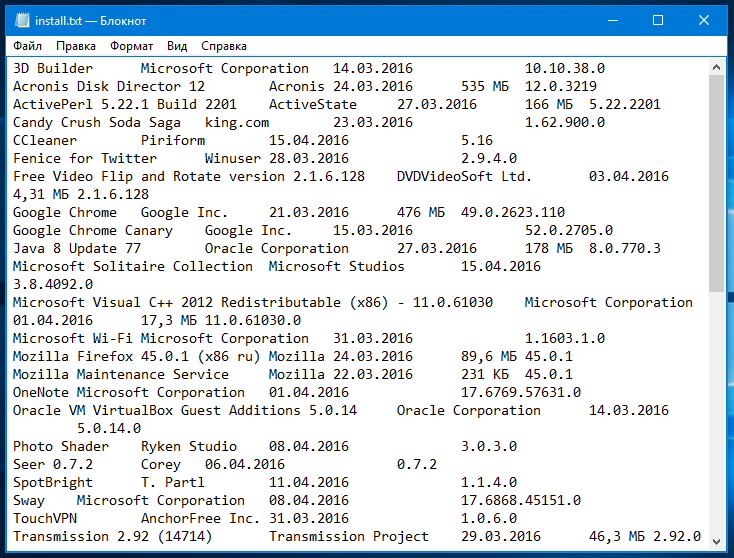Image resolution: width=734 pixels, height=558 pixels.
Task: Click the size '535 МБ'
Action: click(484, 87)
